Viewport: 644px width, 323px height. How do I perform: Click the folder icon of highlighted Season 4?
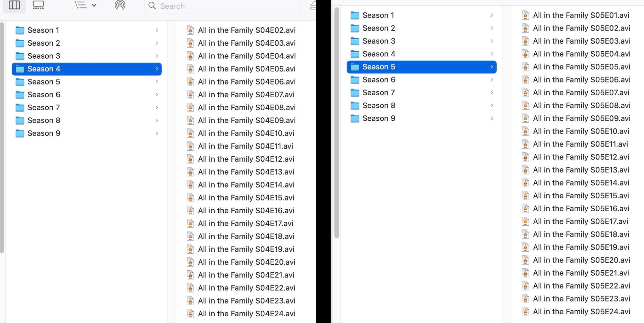20,69
